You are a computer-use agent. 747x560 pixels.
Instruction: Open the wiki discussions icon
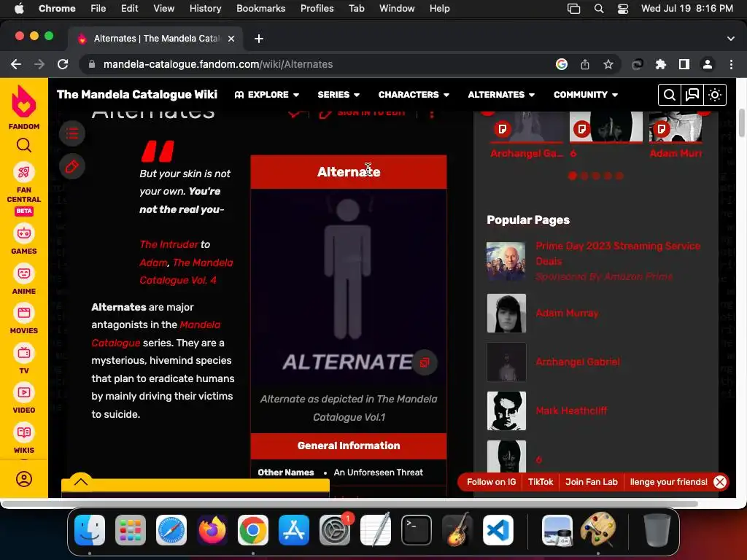692,95
